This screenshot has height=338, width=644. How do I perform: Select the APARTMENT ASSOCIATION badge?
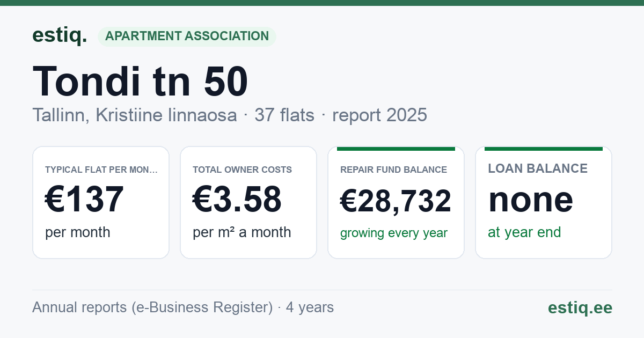(x=187, y=36)
